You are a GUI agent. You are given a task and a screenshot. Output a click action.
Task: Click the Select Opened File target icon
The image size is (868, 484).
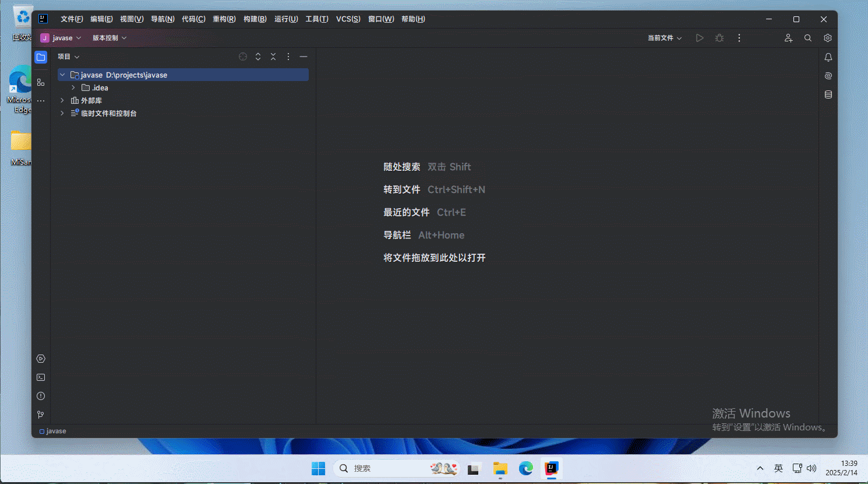tap(243, 57)
